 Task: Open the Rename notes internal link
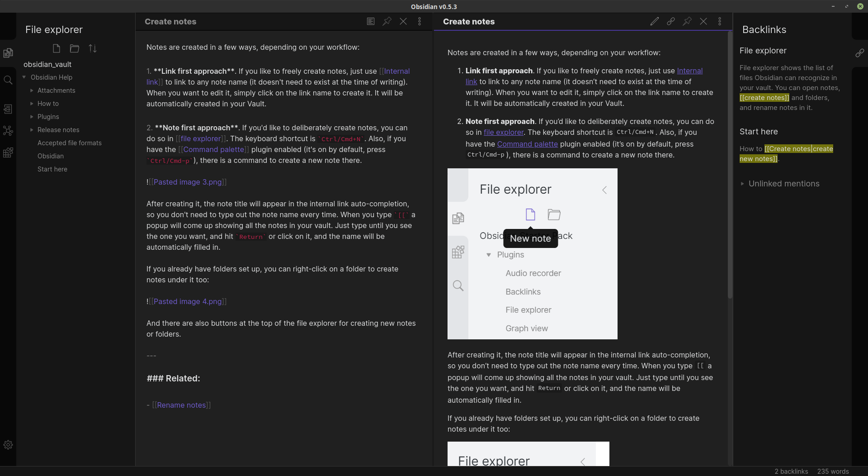pos(181,405)
